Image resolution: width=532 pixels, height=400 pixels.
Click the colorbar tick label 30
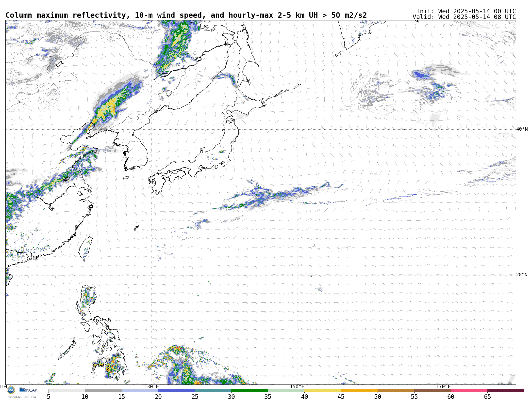[x=231, y=397]
